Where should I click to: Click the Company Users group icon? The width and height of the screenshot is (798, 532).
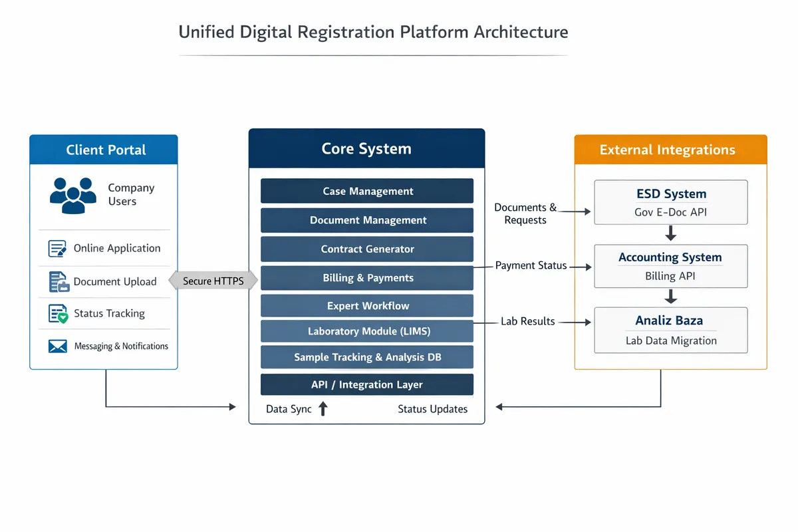(x=73, y=195)
